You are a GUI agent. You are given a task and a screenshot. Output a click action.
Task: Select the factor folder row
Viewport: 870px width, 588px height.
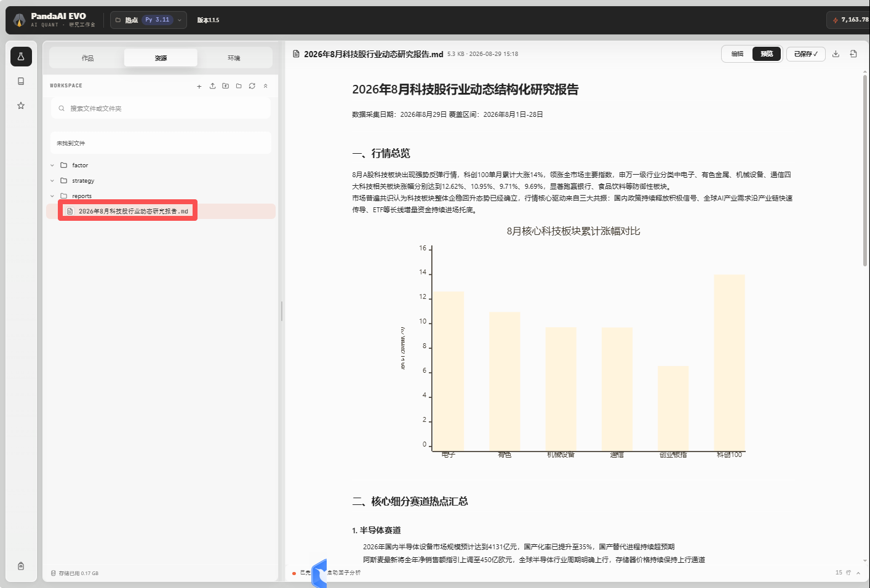coord(161,165)
